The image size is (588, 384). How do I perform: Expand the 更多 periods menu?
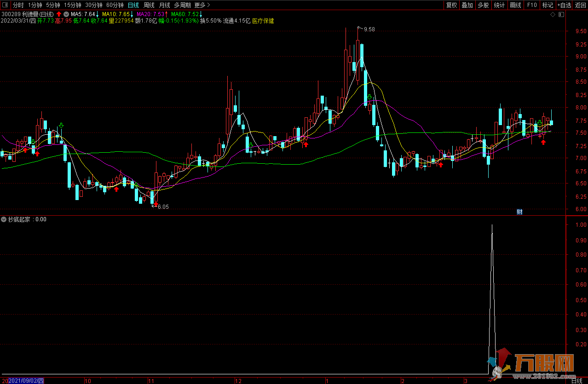202,5
